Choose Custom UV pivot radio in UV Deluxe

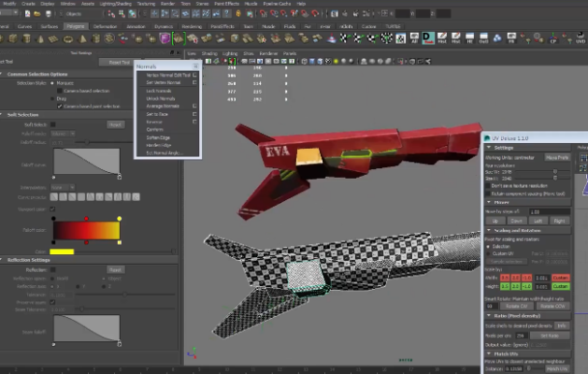(488, 254)
